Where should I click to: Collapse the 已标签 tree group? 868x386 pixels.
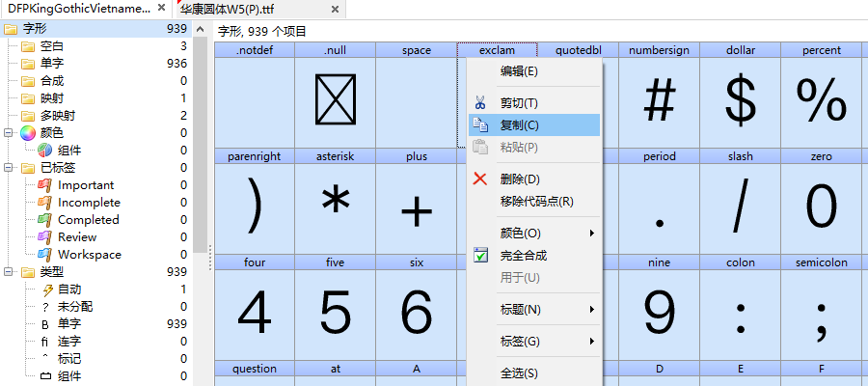tap(8, 168)
